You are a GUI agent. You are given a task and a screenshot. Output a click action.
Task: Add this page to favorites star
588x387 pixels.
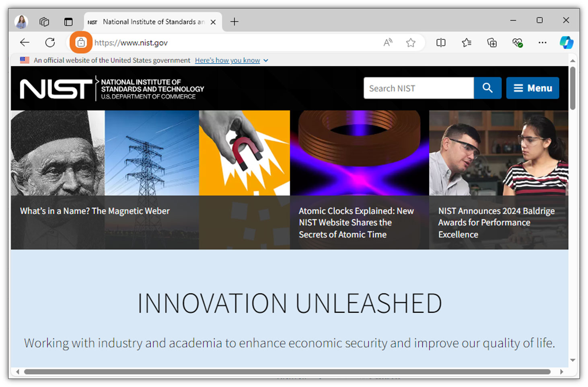(x=410, y=43)
